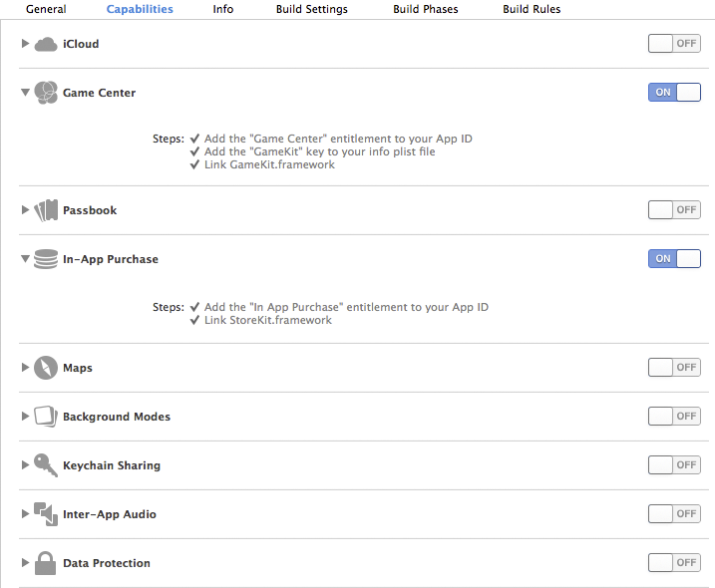Click 'Add the "Game Center" entitlement' step
Viewport: 715px width, 588px height.
(x=338, y=139)
